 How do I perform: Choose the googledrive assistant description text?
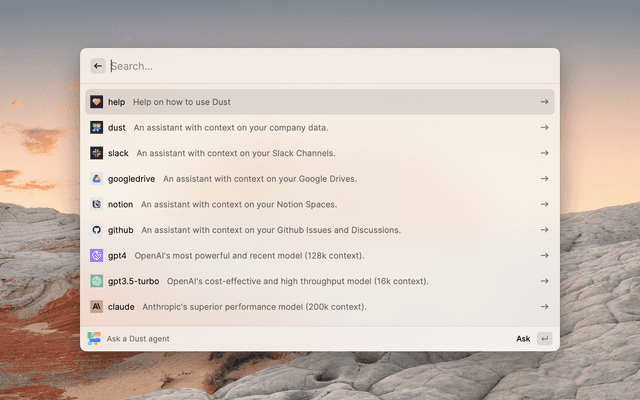pyautogui.click(x=259, y=179)
